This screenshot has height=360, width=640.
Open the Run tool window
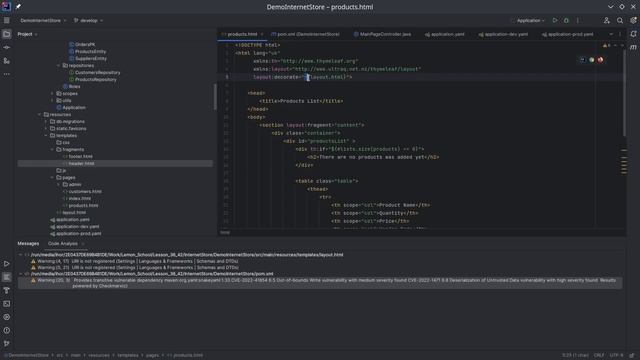click(7, 264)
